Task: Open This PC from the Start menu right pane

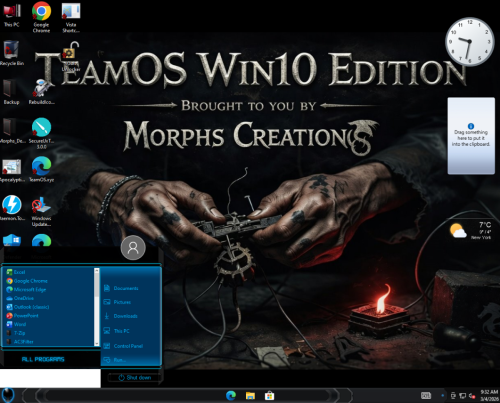Action: coord(117,331)
